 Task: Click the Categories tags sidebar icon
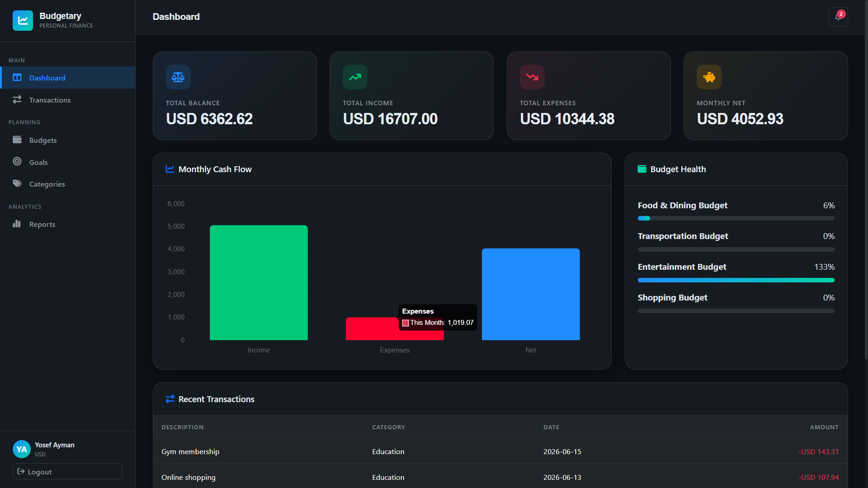(x=17, y=183)
